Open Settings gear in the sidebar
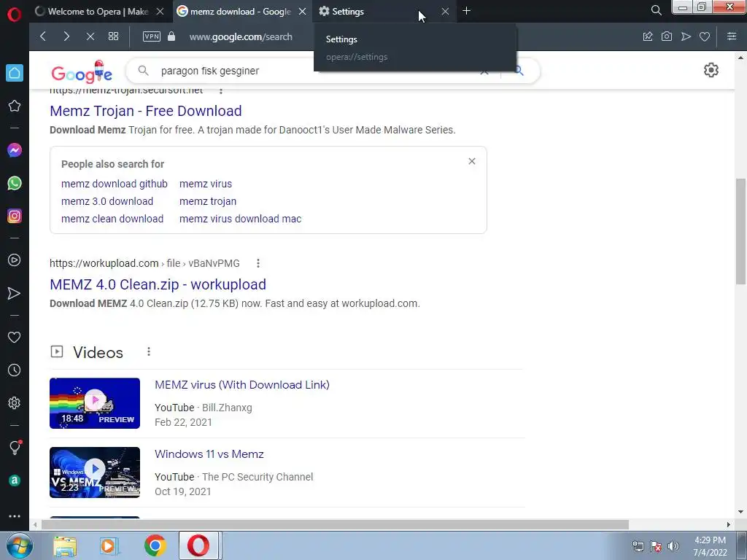The image size is (747, 560). tap(15, 402)
